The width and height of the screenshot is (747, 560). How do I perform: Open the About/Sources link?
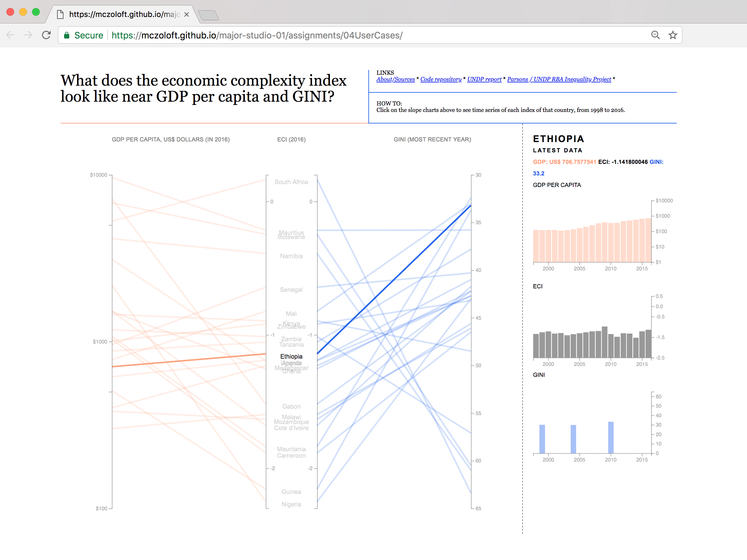click(x=395, y=79)
